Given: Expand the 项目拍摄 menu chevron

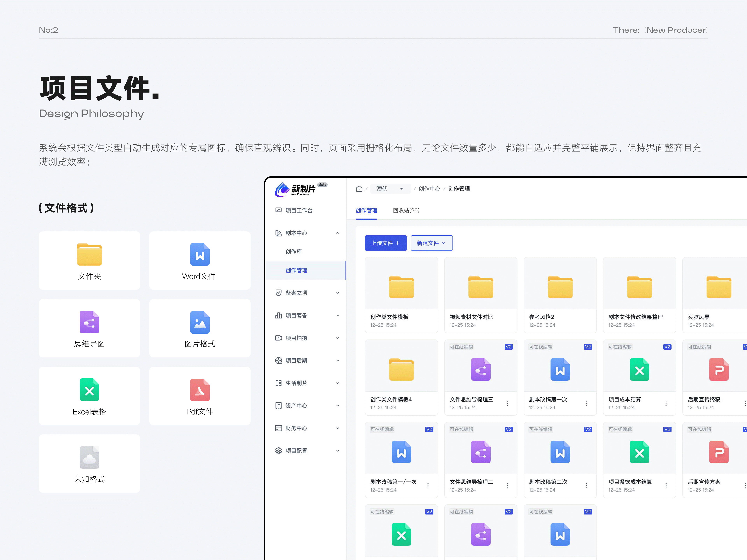Looking at the screenshot, I should click(337, 338).
